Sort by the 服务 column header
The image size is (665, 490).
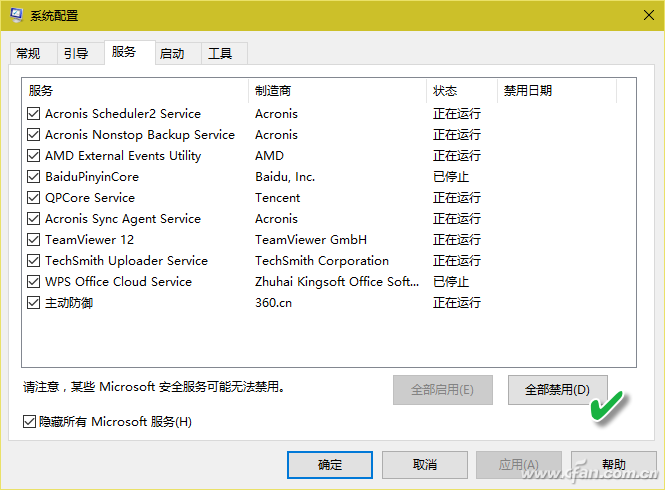click(x=134, y=91)
